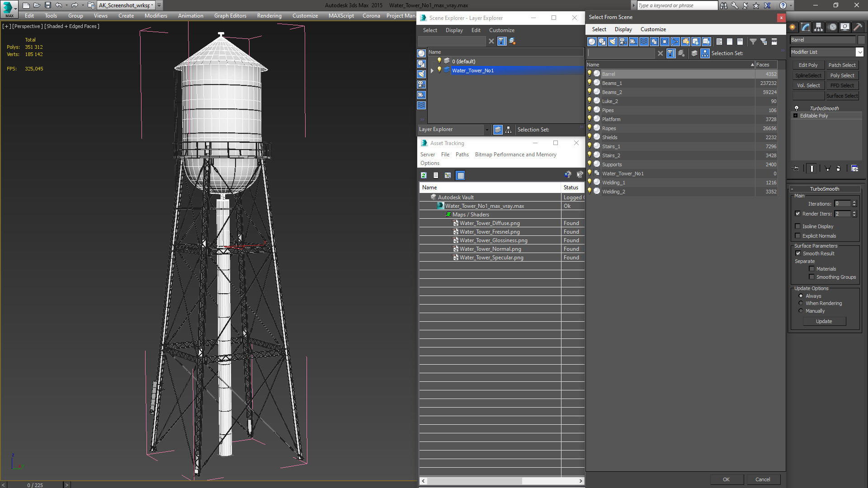
Task: Click Select Invert icon in Select From Scene
Action: pos(740,42)
